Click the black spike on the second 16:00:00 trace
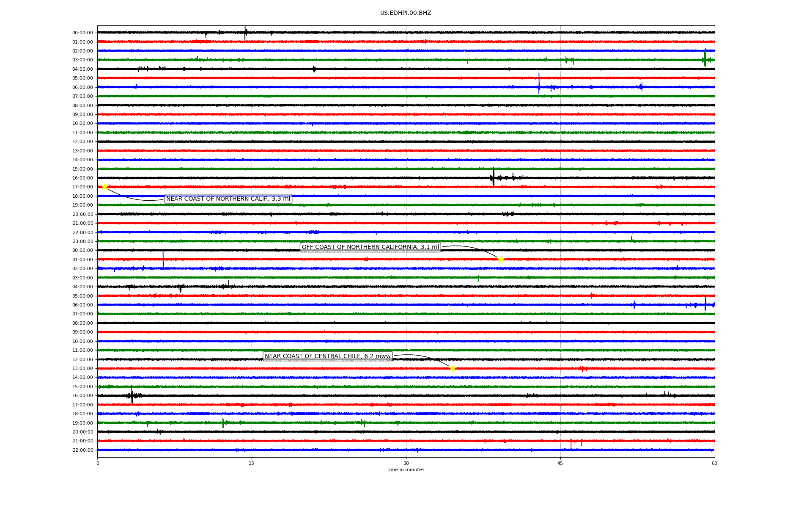This screenshot has width=812, height=508. 131,395
